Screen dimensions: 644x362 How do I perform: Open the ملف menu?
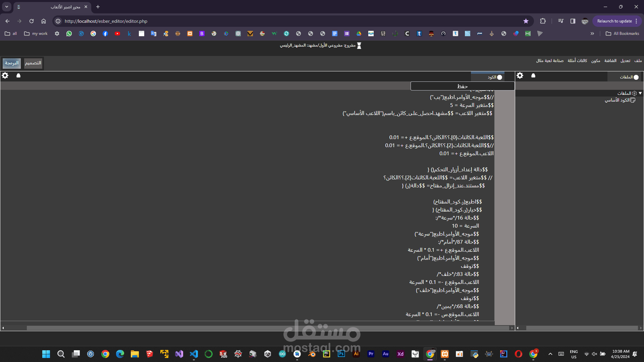[x=638, y=61]
